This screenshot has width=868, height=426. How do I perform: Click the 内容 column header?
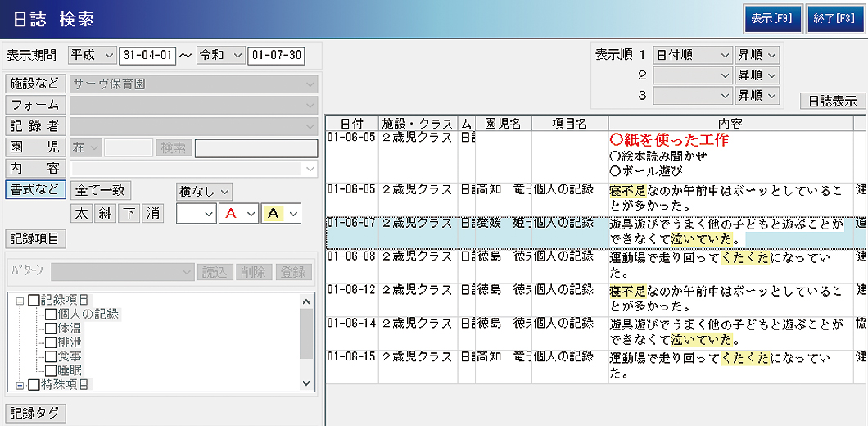point(730,123)
